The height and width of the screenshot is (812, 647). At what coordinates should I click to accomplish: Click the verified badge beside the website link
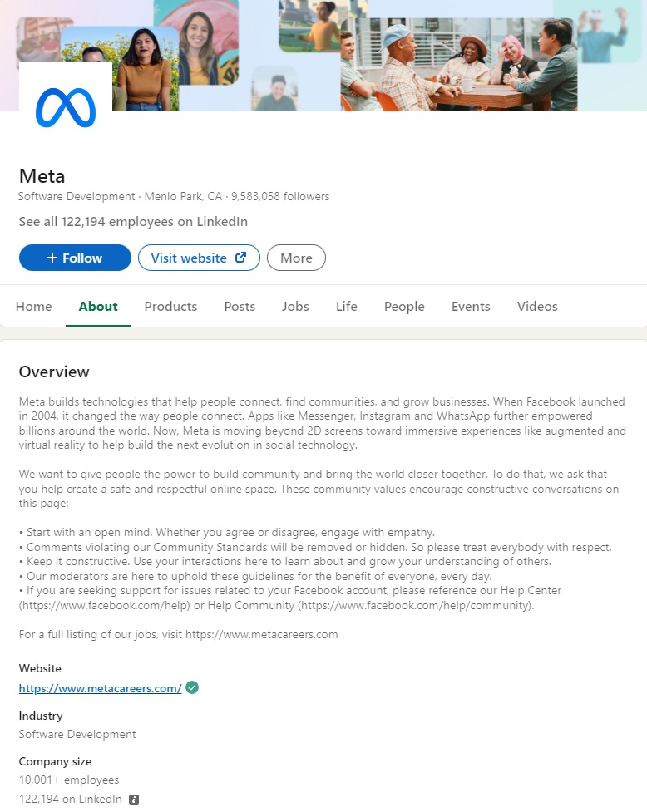click(191, 687)
